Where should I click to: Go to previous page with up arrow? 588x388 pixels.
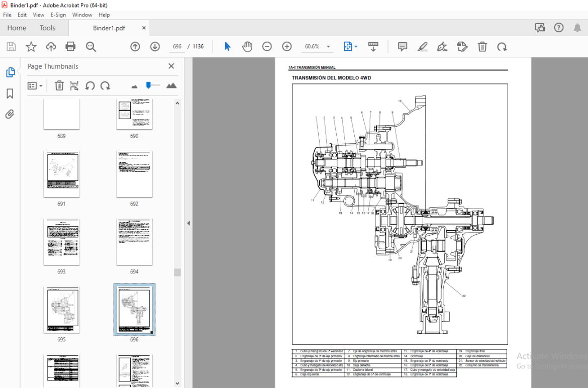135,46
